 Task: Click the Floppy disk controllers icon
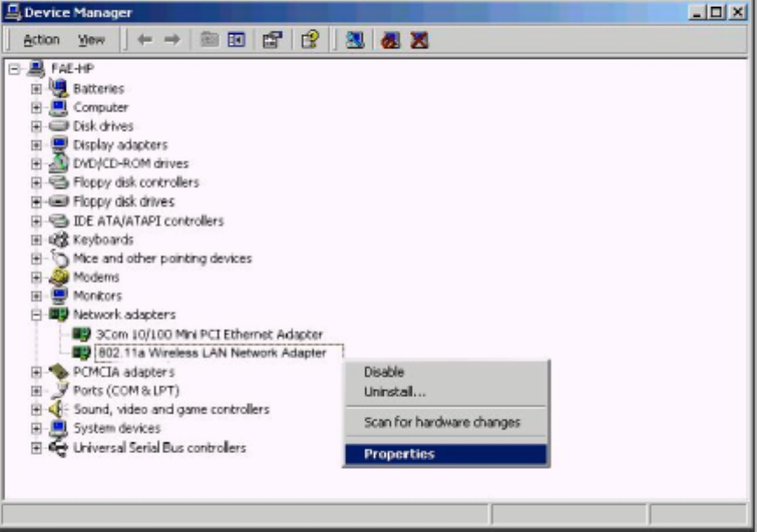tap(59, 182)
